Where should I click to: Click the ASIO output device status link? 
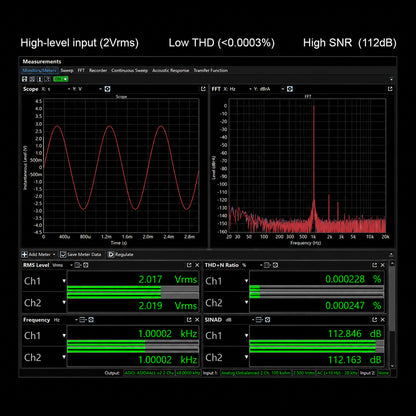(149, 373)
